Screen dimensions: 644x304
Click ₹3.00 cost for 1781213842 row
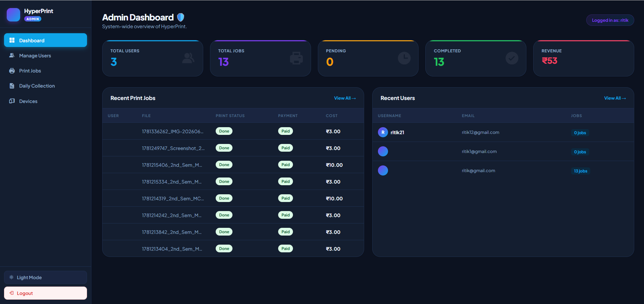[x=333, y=232]
